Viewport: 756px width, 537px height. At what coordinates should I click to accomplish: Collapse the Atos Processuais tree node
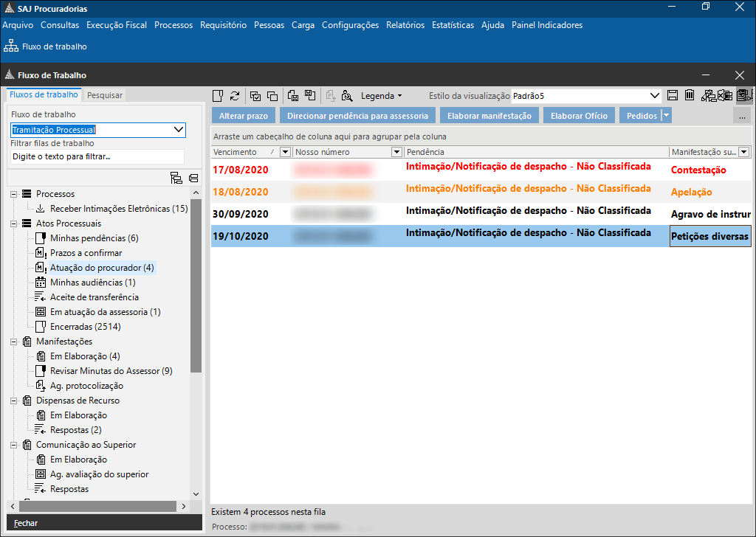pos(14,224)
